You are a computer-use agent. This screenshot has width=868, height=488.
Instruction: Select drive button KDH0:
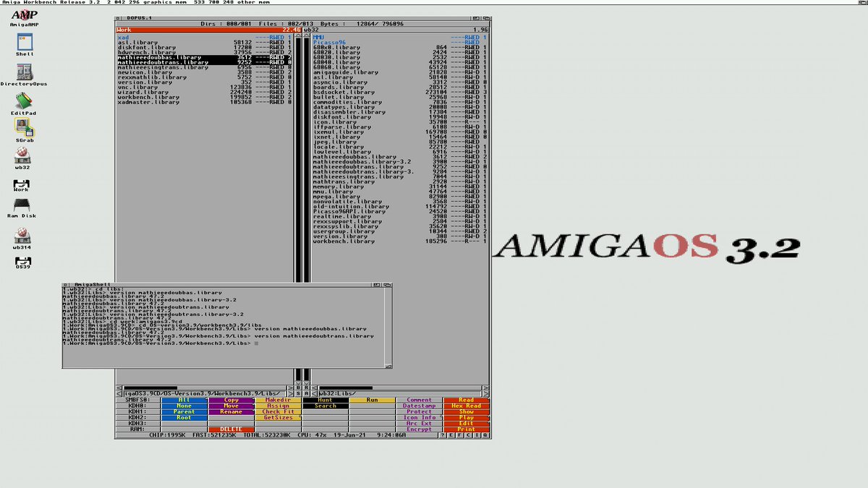pos(139,406)
